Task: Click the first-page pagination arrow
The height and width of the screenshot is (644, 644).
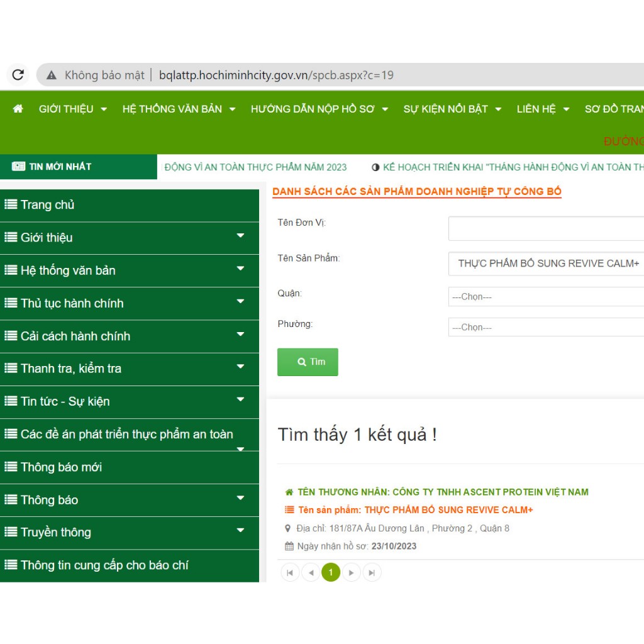Action: [x=290, y=572]
